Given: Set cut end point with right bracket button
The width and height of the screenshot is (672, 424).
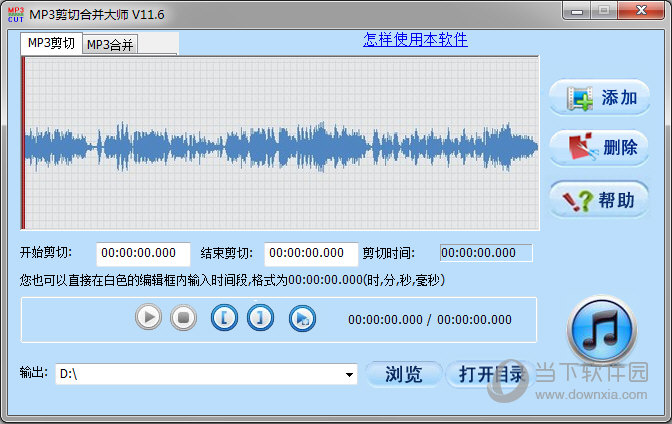Looking at the screenshot, I should pyautogui.click(x=260, y=318).
